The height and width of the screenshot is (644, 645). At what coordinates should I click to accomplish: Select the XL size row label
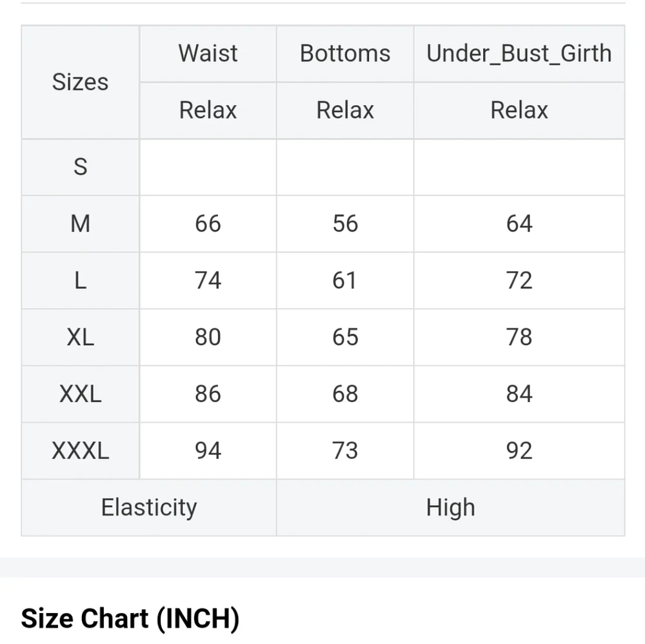[80, 337]
